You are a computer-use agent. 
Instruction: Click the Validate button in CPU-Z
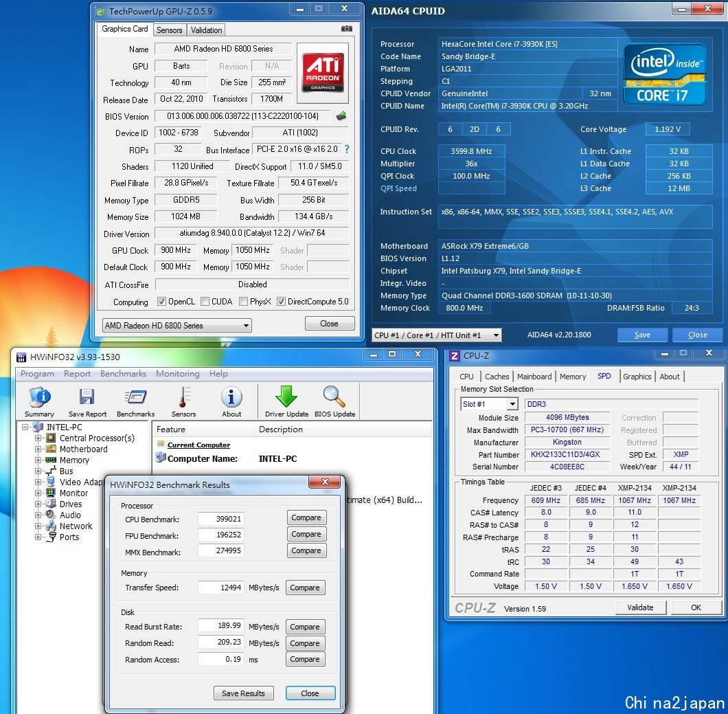point(640,607)
